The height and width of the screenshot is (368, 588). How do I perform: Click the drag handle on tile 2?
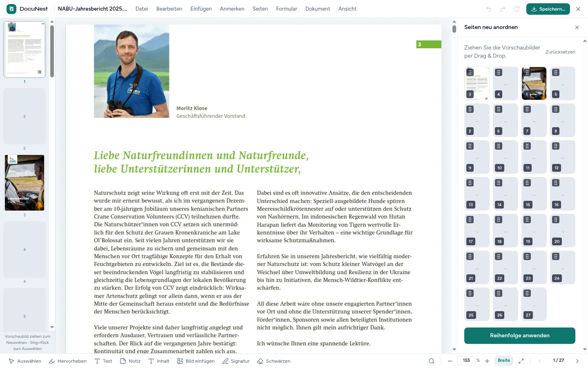pyautogui.click(x=470, y=109)
